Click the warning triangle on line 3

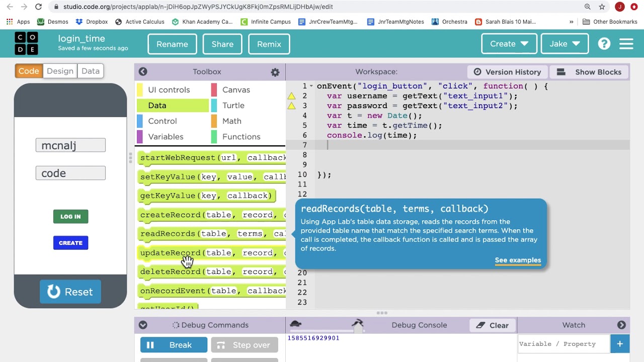click(291, 106)
